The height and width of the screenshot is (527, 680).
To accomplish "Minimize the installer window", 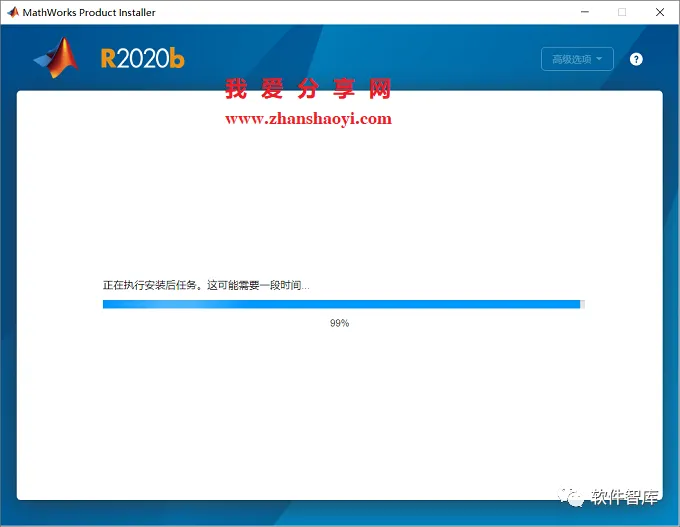I will 585,12.
